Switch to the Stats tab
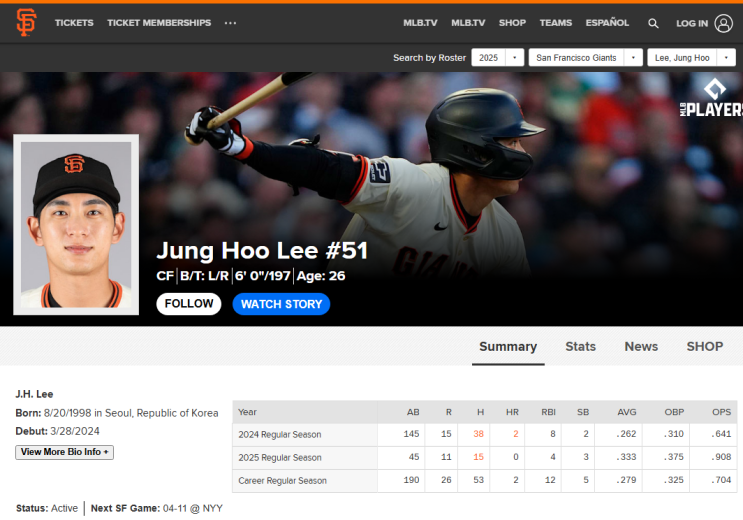The width and height of the screenshot is (743, 520). pos(580,347)
